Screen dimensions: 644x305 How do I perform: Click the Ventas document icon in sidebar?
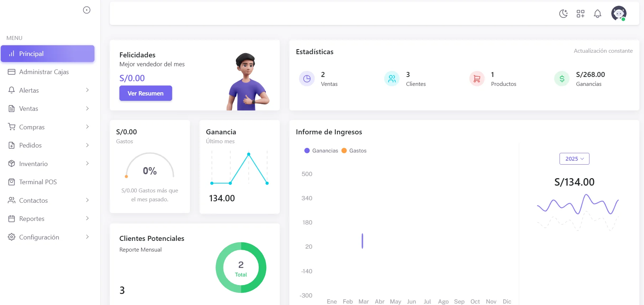tap(12, 109)
